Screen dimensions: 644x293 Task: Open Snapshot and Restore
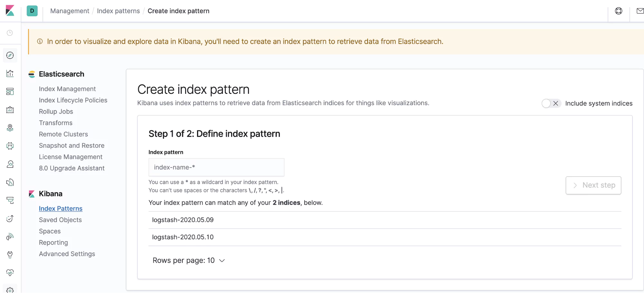point(72,145)
